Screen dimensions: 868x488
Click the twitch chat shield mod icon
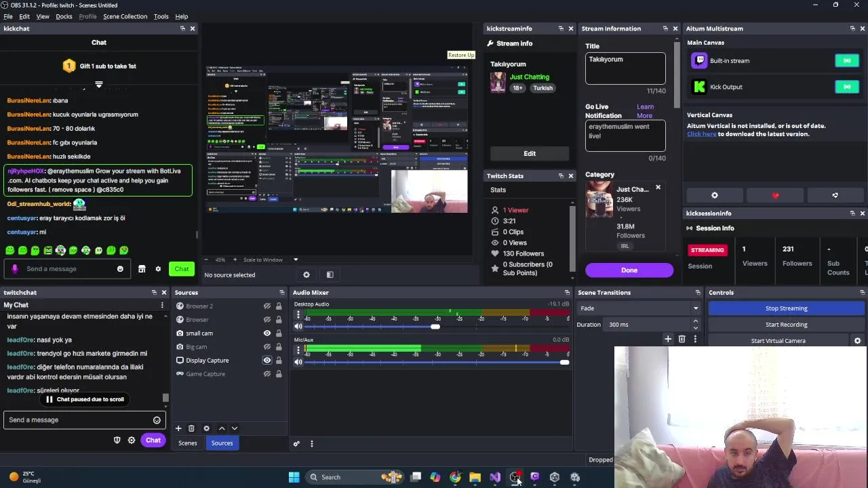pyautogui.click(x=117, y=441)
